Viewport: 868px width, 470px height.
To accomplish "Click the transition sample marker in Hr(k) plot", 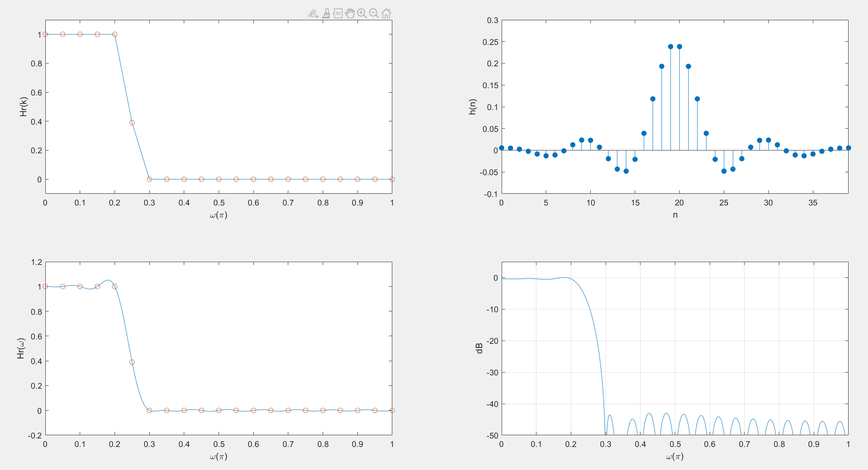I will tap(132, 123).
